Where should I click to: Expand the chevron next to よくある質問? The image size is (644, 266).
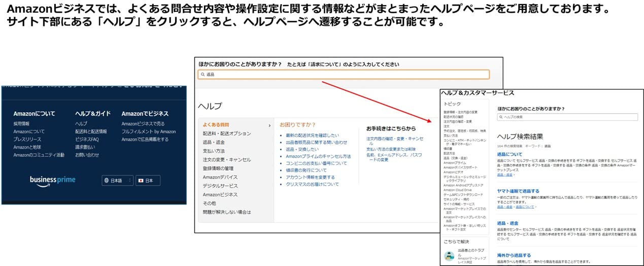(x=269, y=125)
